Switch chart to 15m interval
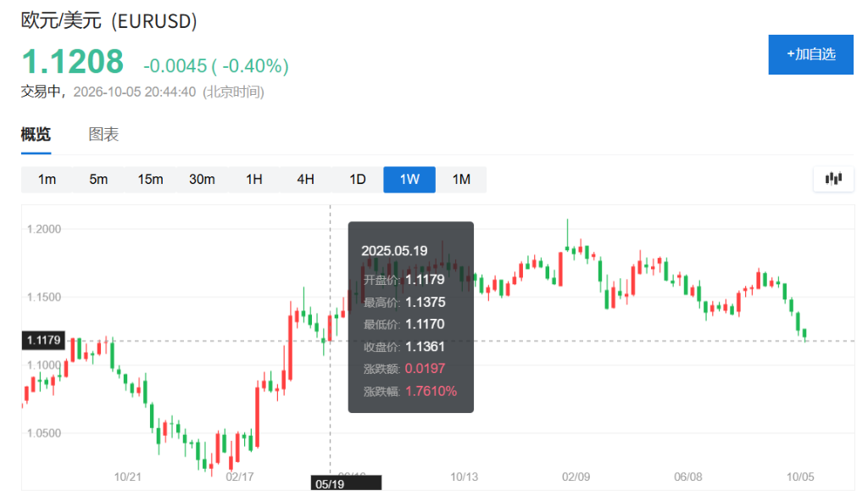 150,180
